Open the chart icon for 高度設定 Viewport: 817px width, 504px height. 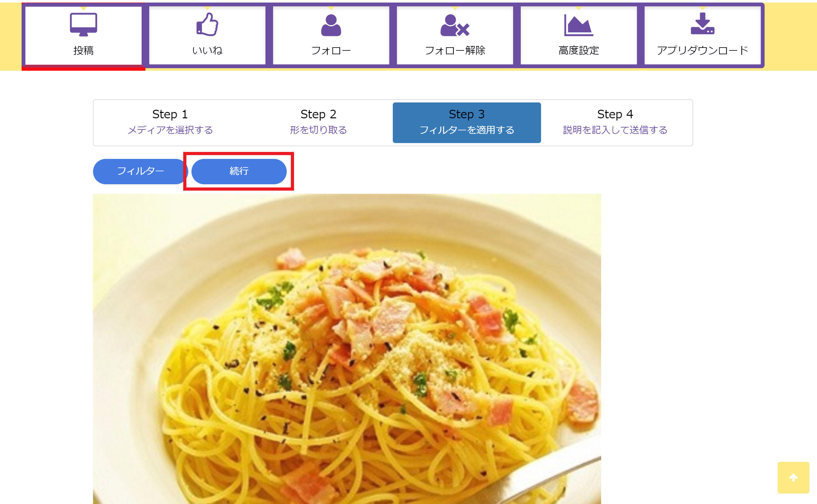click(x=579, y=25)
